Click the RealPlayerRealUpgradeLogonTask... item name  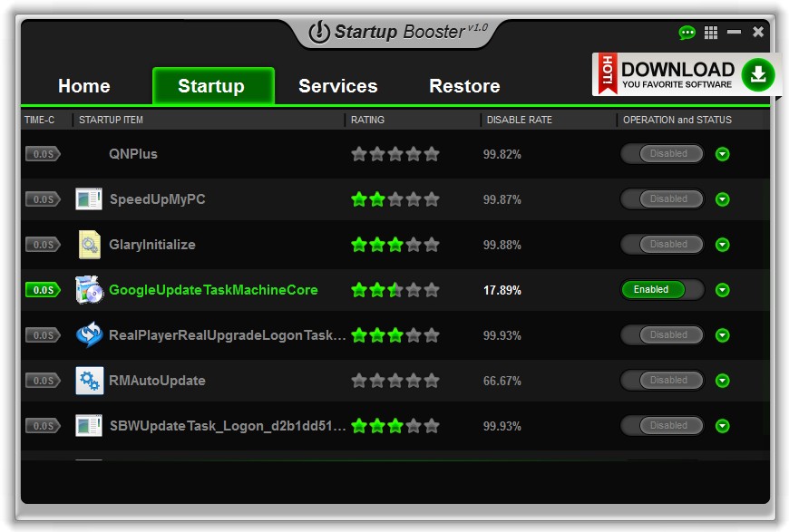tap(228, 335)
